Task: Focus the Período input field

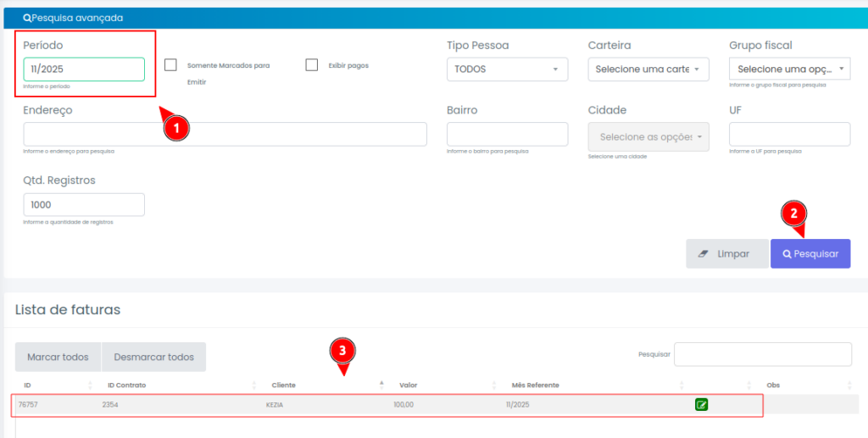Action: 84,69
